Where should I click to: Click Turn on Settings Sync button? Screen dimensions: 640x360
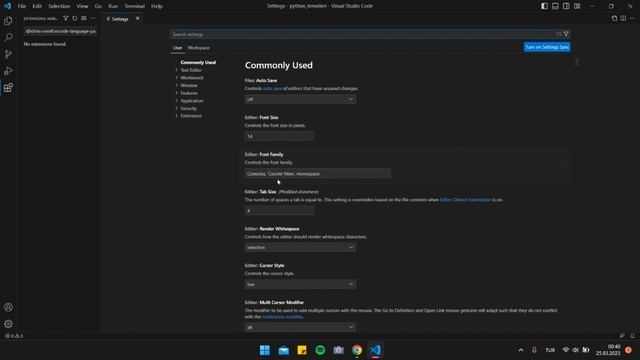[x=547, y=47]
